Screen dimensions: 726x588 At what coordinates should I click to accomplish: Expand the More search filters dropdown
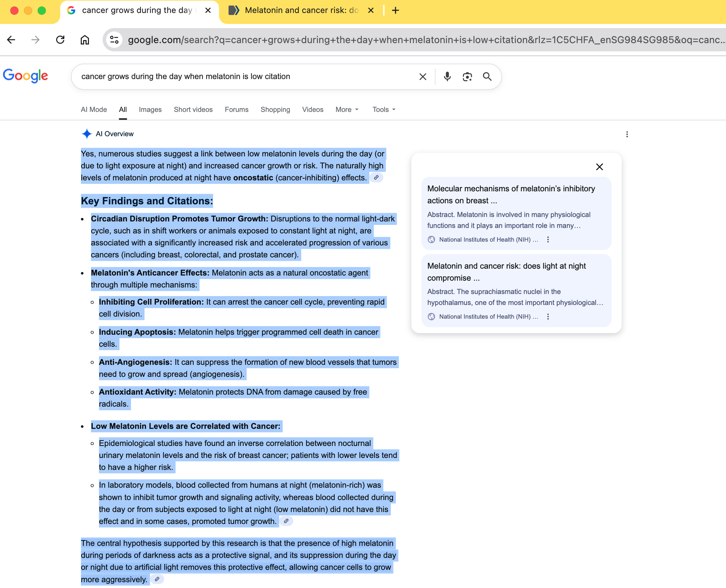pos(347,110)
